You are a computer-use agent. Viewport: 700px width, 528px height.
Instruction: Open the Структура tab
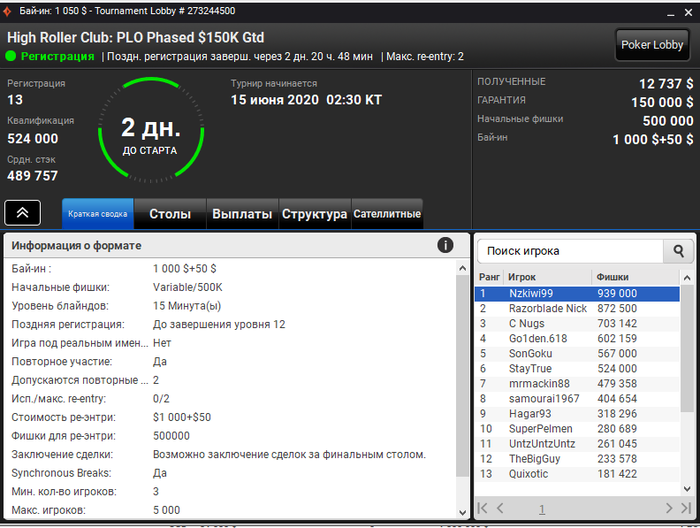(x=314, y=214)
